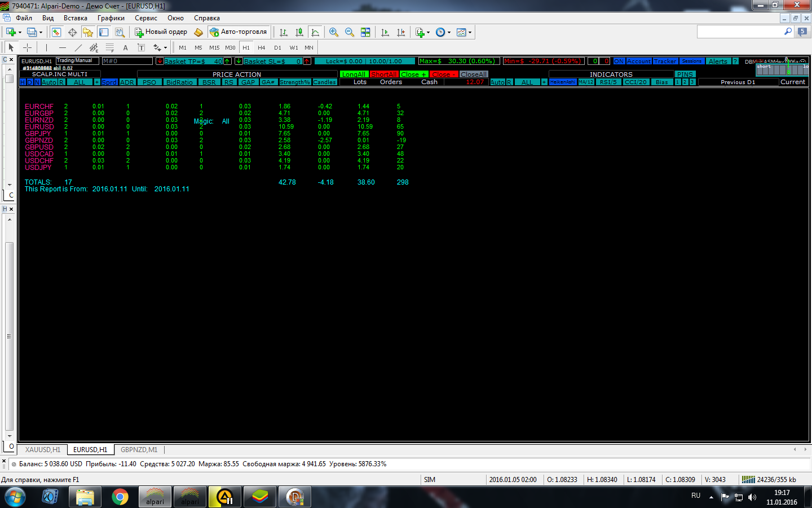Screen dimensions: 812x508
Task: Toggle the N filter button
Action: point(37,82)
